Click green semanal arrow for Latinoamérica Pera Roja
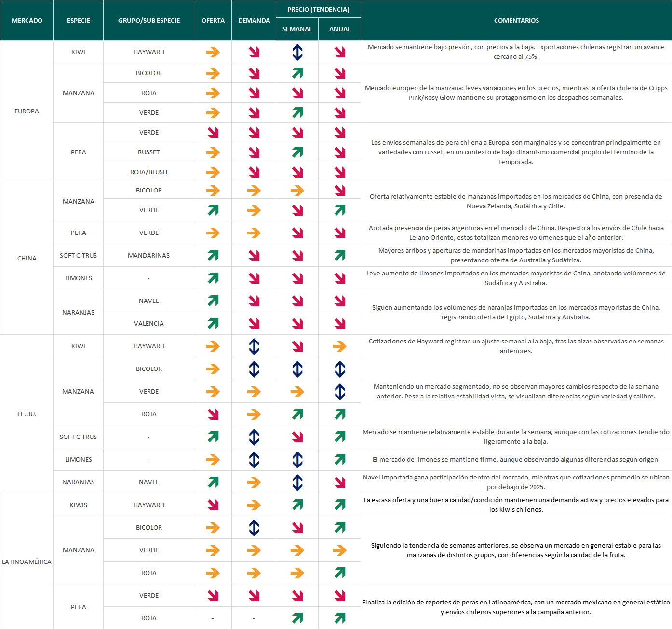The image size is (672, 630). [x=297, y=618]
